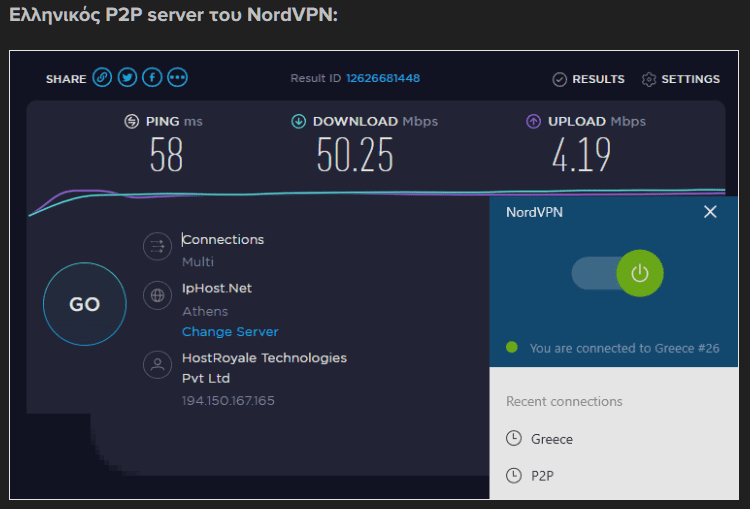
Task: Close the NordVPN popup
Action: 710,211
